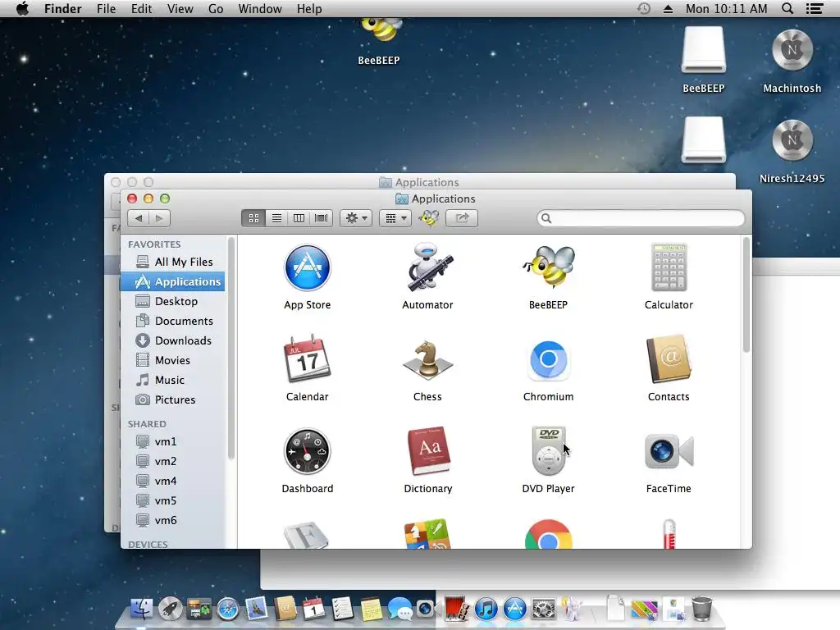Viewport: 840px width, 630px height.
Task: Open Messages speech bubble in Dock
Action: point(399,609)
